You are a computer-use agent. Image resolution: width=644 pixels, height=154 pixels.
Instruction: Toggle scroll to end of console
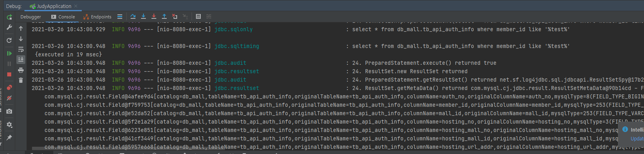tap(21, 59)
